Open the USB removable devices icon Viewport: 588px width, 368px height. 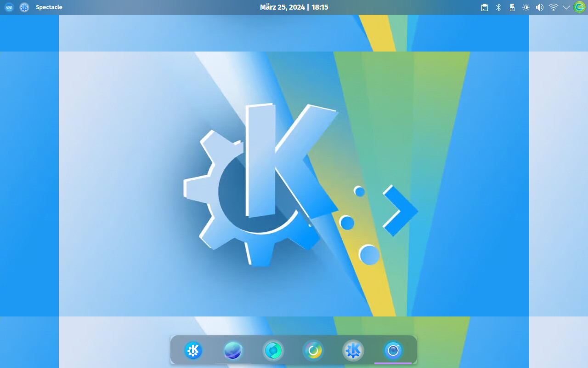click(x=512, y=7)
